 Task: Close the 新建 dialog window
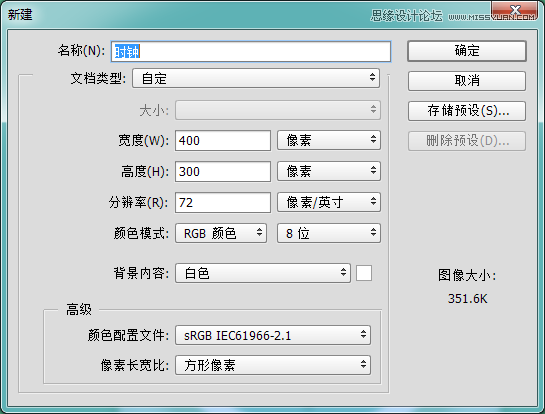pos(515,10)
